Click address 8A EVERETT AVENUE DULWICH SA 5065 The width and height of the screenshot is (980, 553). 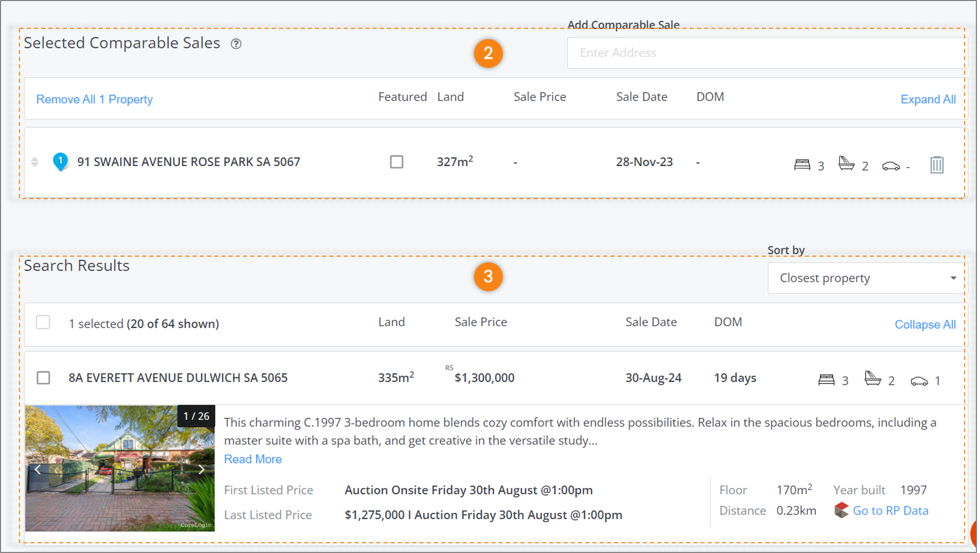click(x=178, y=378)
